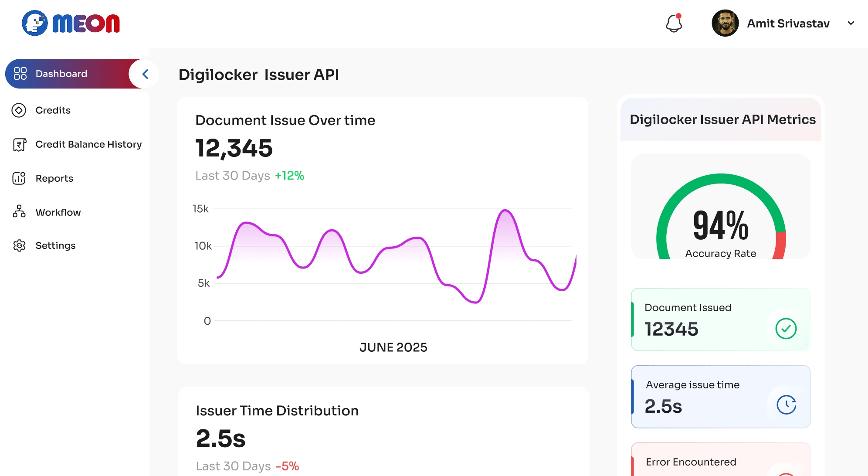
Task: Click the Credits diamond icon
Action: coord(19,110)
